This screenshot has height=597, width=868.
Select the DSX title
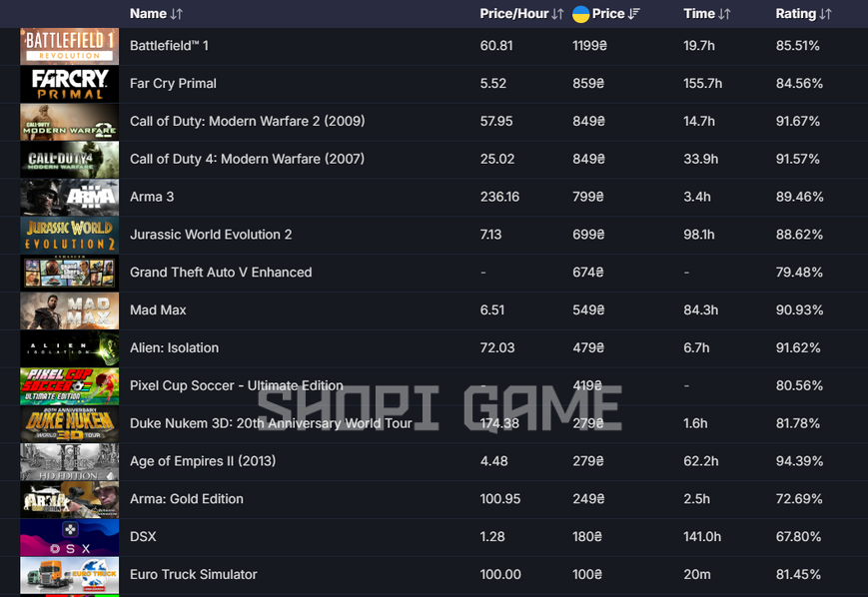click(x=143, y=537)
